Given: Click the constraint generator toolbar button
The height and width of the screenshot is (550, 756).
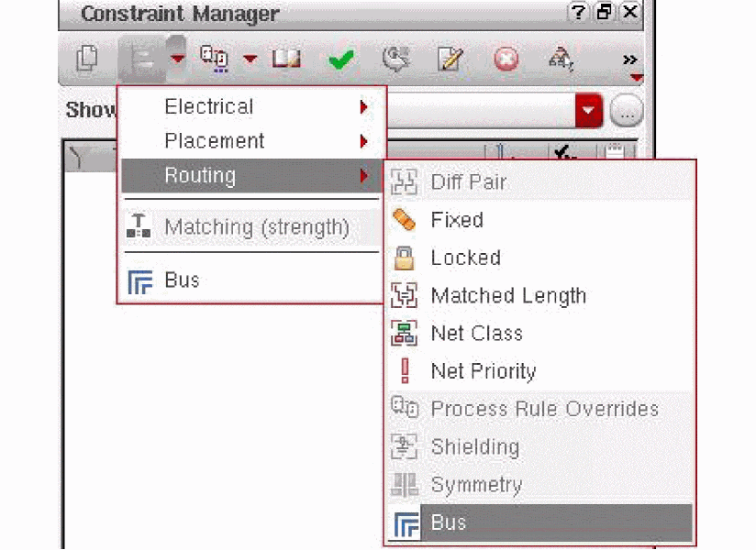Looking at the screenshot, I should [141, 60].
